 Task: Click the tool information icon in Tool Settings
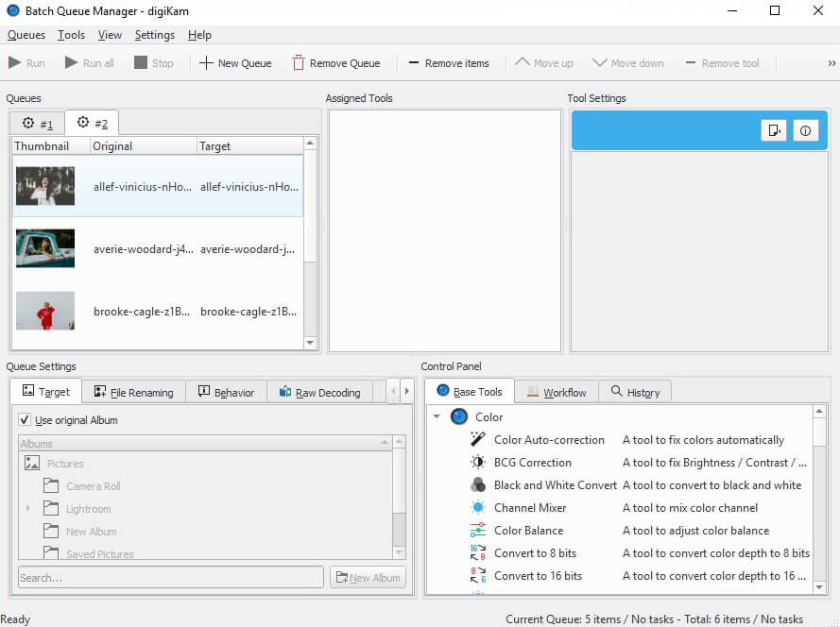(x=805, y=131)
